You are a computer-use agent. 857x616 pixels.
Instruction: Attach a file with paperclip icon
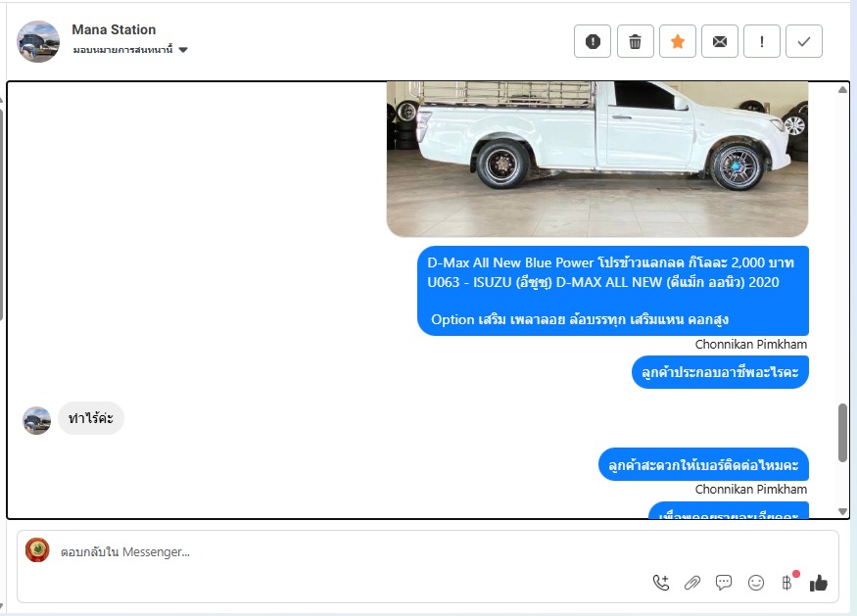692,583
